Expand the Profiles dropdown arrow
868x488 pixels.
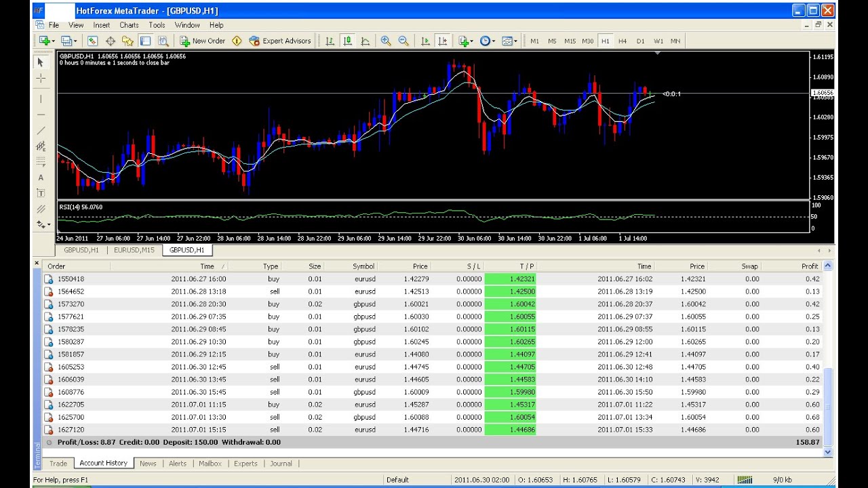(x=75, y=41)
